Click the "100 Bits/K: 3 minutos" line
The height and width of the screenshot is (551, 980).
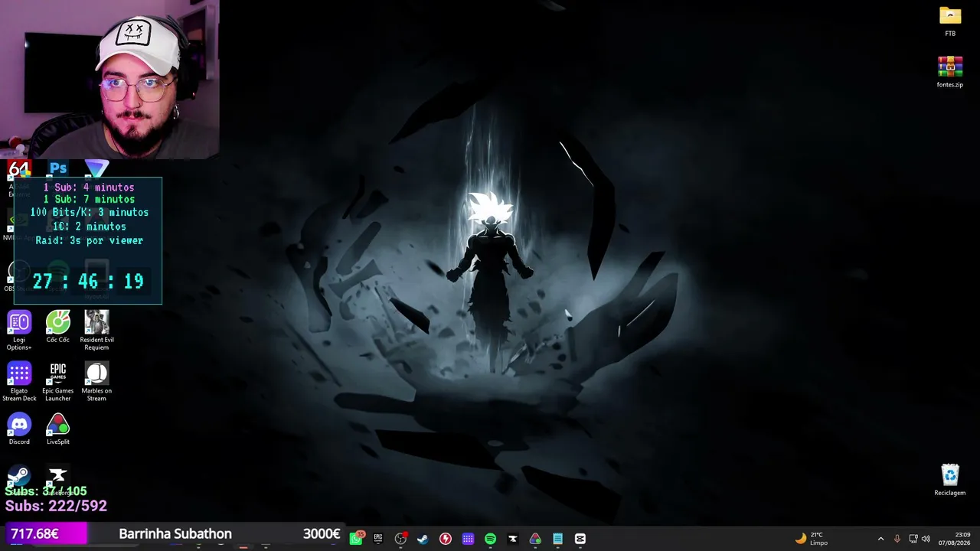pyautogui.click(x=89, y=213)
